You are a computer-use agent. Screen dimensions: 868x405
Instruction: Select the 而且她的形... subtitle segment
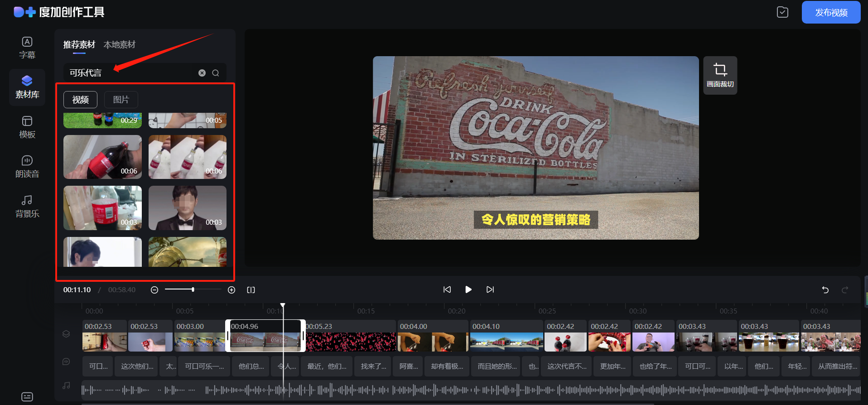coord(497,366)
